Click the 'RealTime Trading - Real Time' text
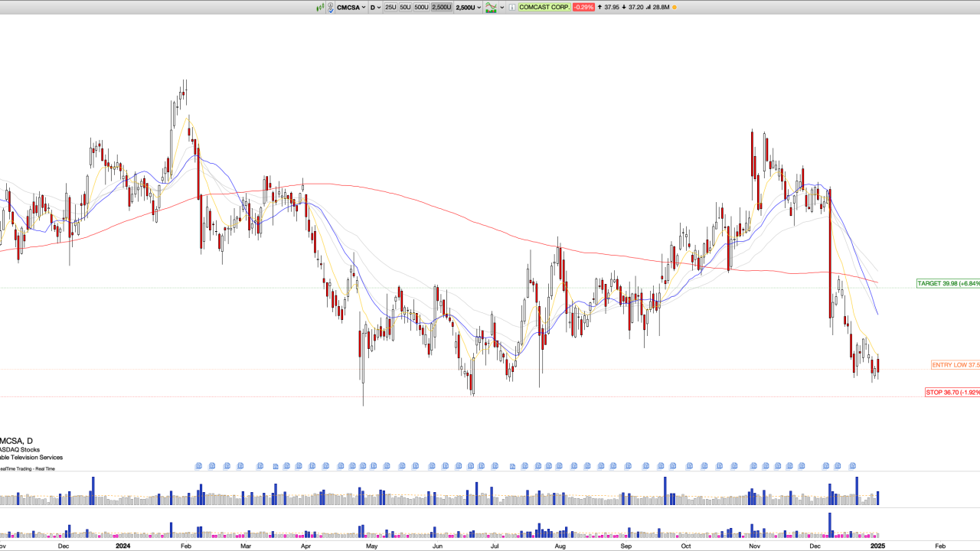Viewport: 980px width, 551px height. tap(28, 468)
